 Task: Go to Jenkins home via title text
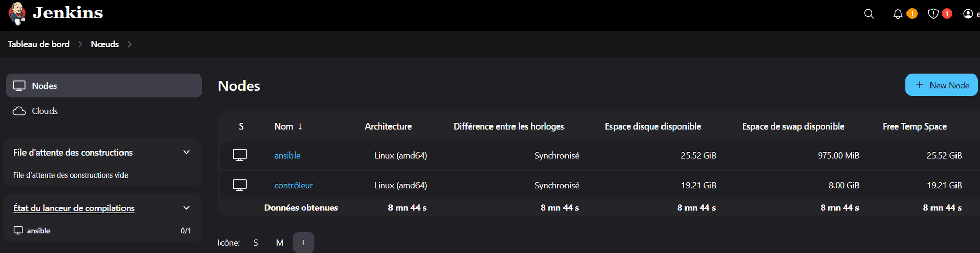point(68,13)
